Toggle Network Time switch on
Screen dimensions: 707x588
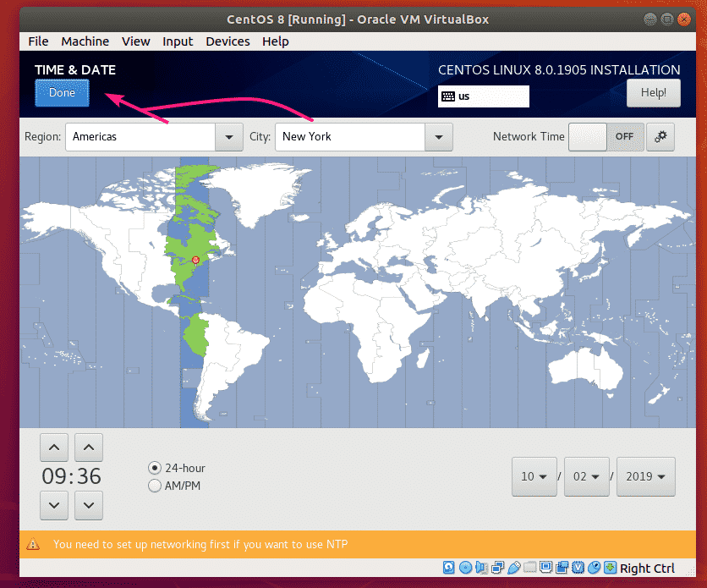point(606,136)
